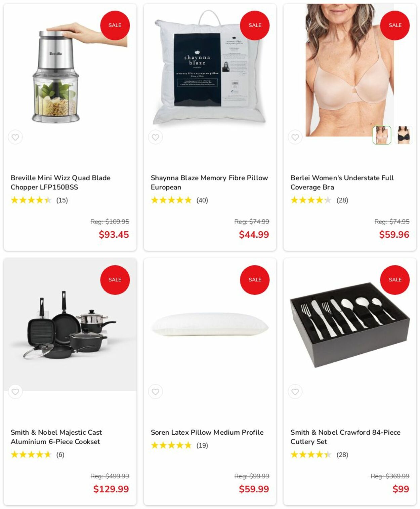Wishlist the Soren Latex Pillow
420x509 pixels.
pos(155,392)
